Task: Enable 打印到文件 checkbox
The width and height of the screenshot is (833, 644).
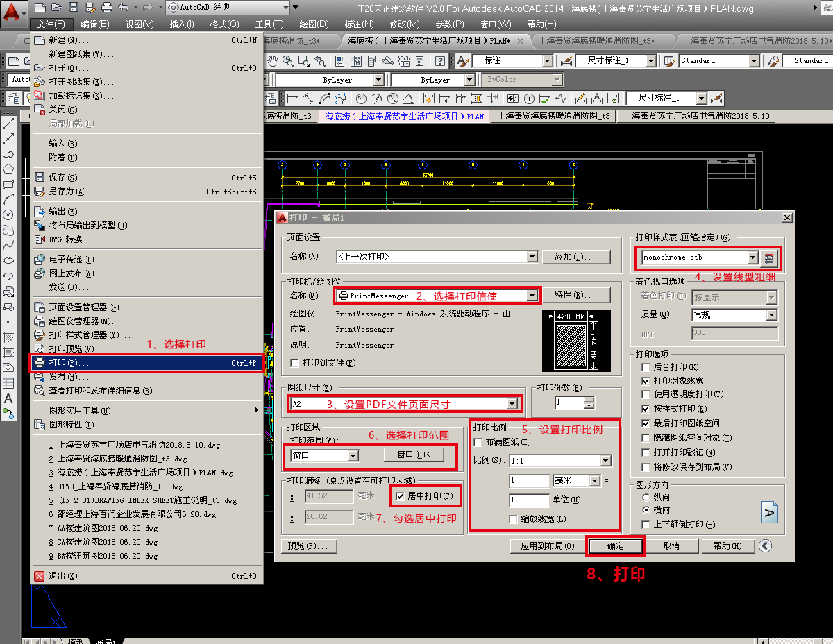Action: pyautogui.click(x=296, y=363)
